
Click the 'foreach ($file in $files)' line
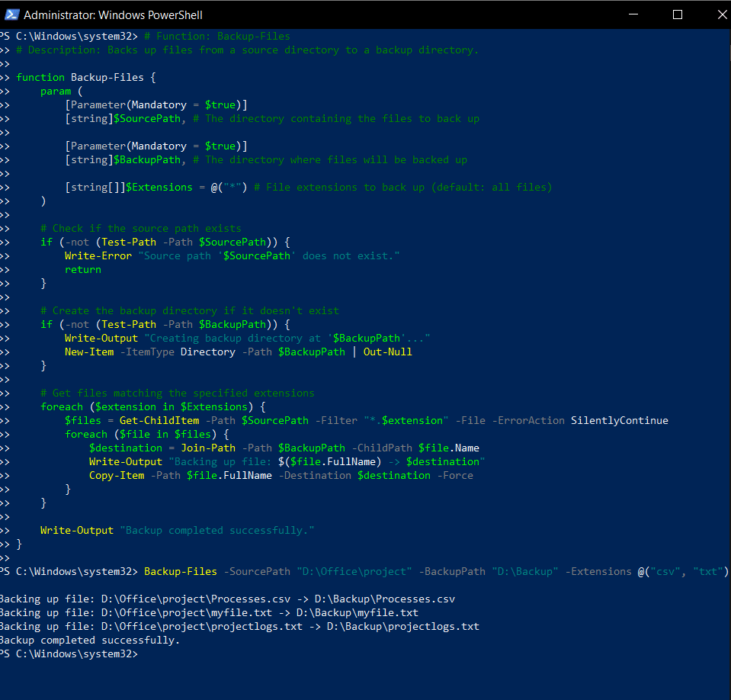tap(147, 434)
